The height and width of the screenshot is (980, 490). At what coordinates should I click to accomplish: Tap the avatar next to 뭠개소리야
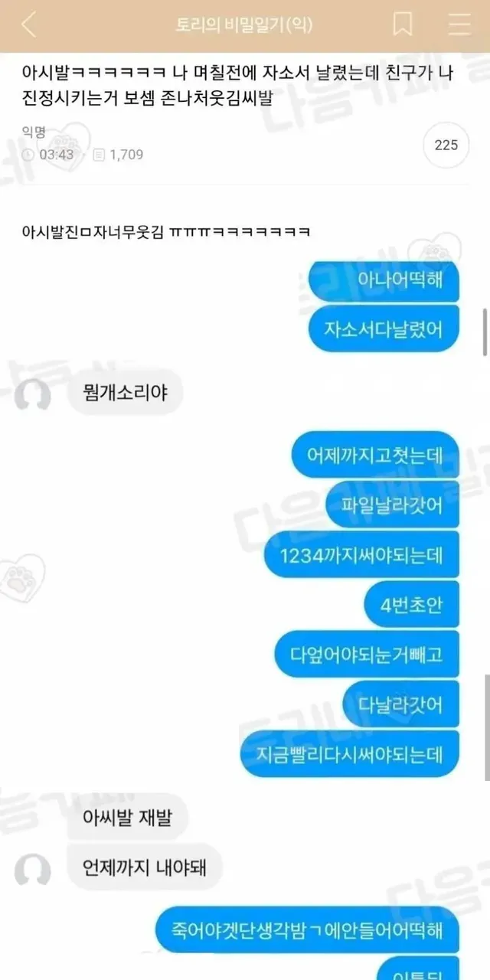click(x=33, y=396)
